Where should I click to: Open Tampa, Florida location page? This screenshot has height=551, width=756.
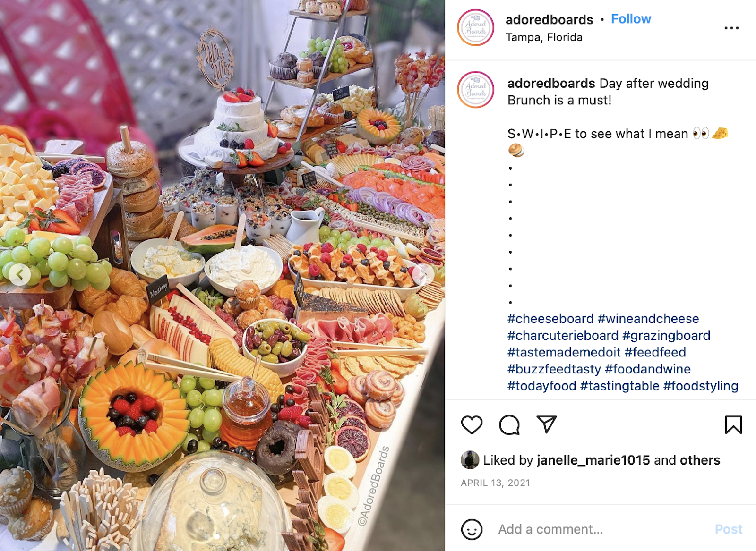click(x=544, y=37)
